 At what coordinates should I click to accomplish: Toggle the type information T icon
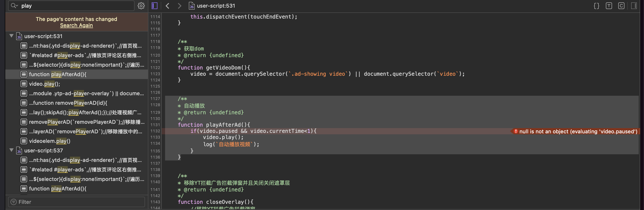tap(609, 6)
